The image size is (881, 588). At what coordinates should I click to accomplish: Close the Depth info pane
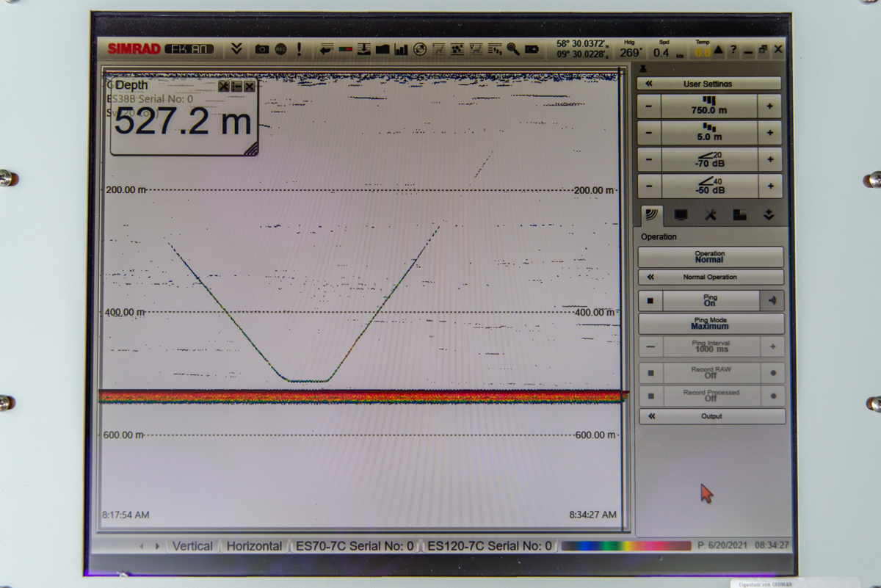click(x=250, y=87)
